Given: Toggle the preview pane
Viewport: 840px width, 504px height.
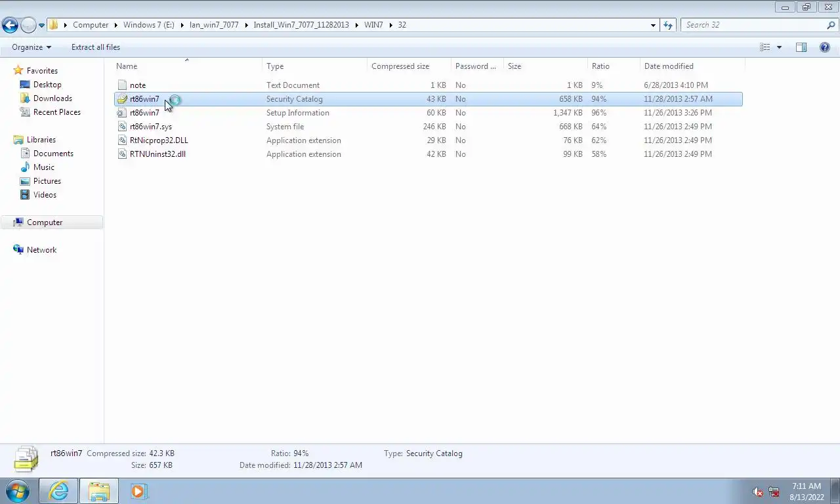Looking at the screenshot, I should click(801, 47).
